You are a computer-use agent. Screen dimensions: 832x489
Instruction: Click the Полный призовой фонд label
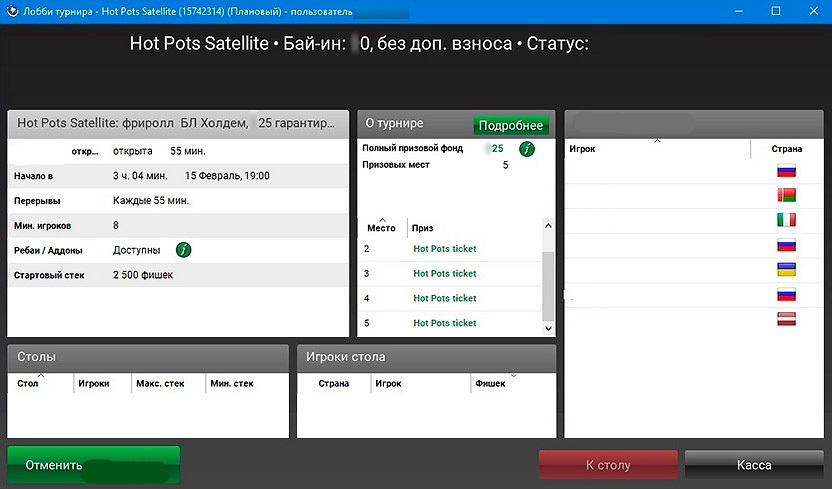(413, 149)
